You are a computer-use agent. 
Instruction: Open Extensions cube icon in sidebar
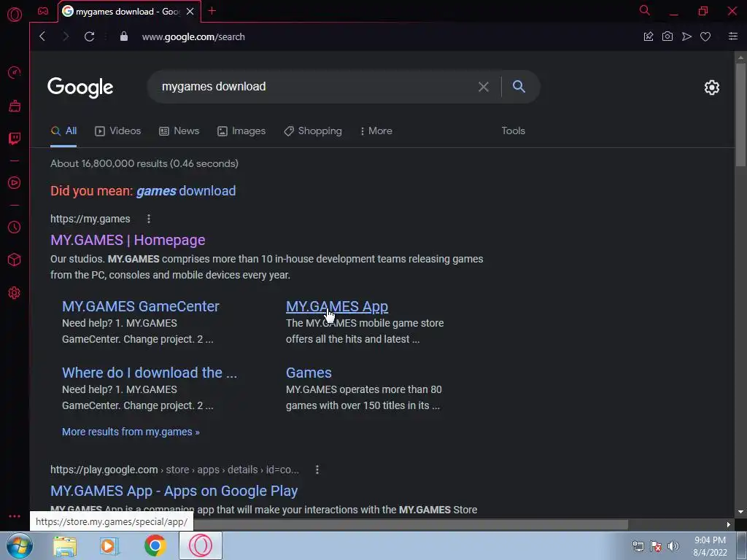[x=15, y=260]
